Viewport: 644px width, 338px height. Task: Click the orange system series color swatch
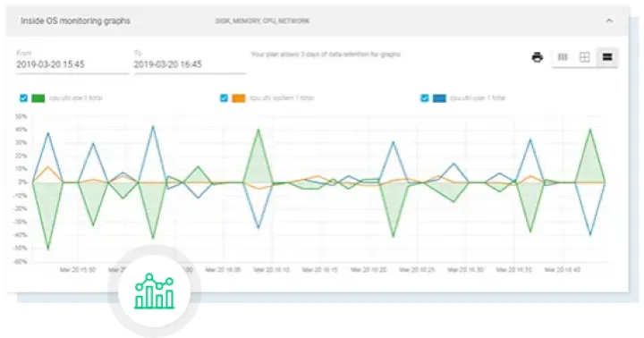239,98
